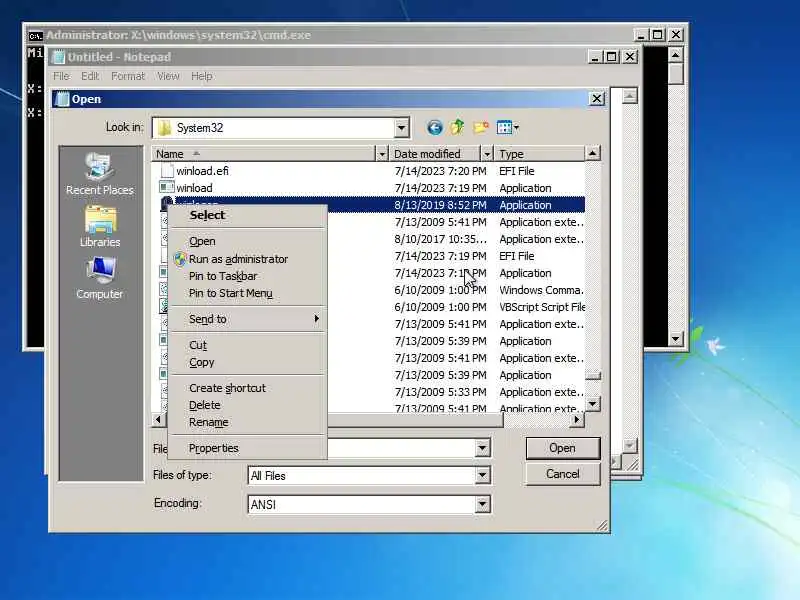This screenshot has height=600, width=800.
Task: Select the winload application row
Action: coord(372,188)
